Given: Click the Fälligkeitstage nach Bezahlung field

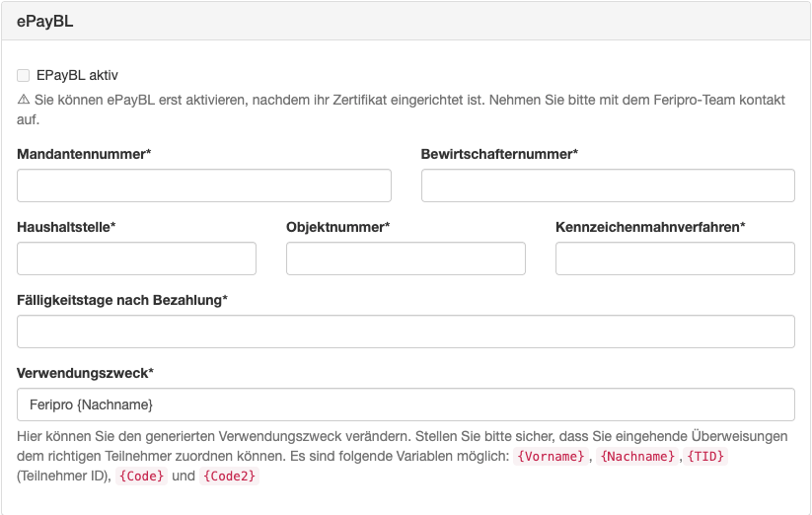Looking at the screenshot, I should pos(406,331).
